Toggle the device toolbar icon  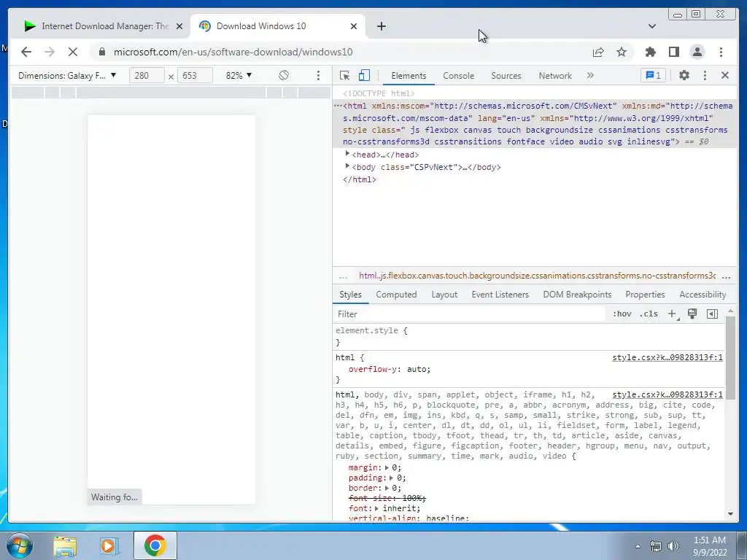[364, 75]
